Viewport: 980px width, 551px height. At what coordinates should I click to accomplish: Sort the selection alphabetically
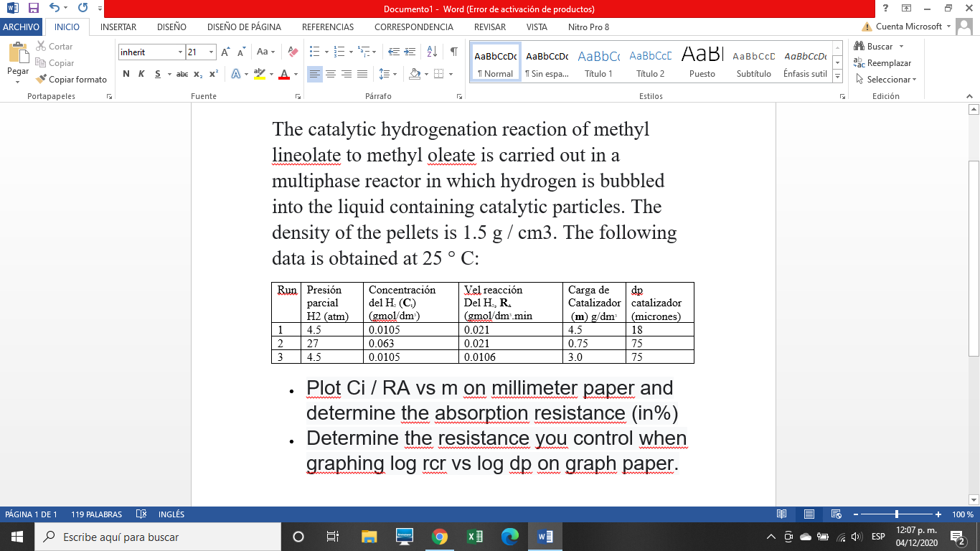coord(432,52)
